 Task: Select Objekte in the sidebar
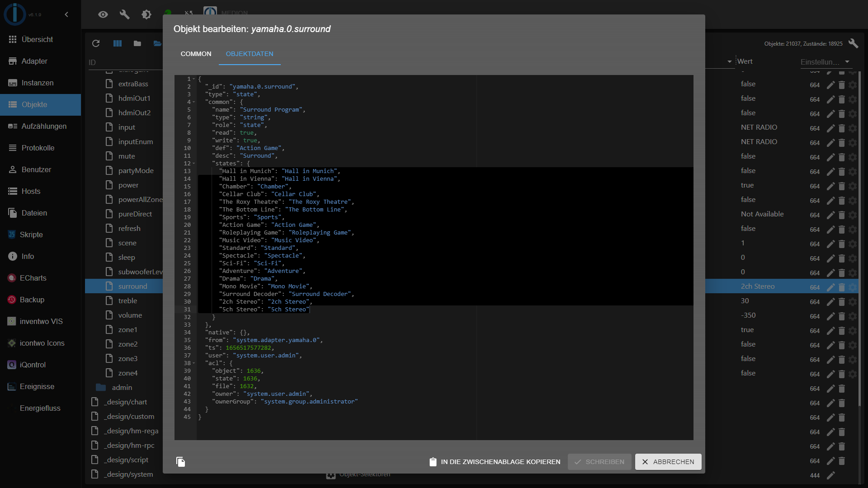point(41,104)
